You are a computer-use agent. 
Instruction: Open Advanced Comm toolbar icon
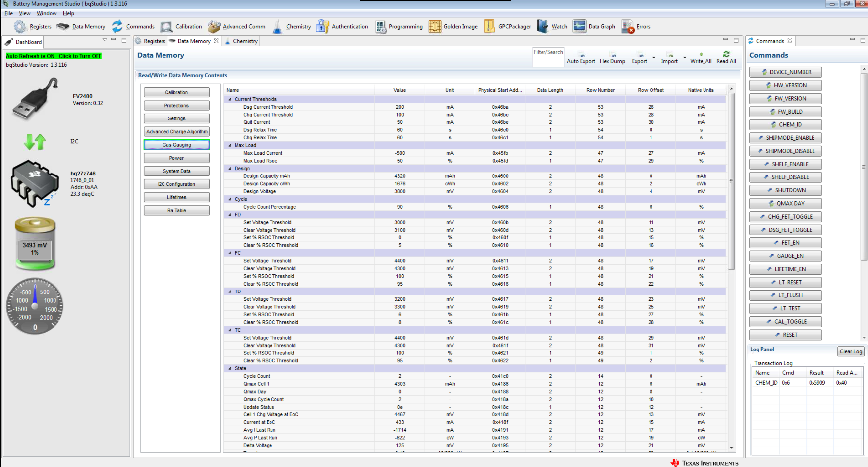tap(214, 27)
